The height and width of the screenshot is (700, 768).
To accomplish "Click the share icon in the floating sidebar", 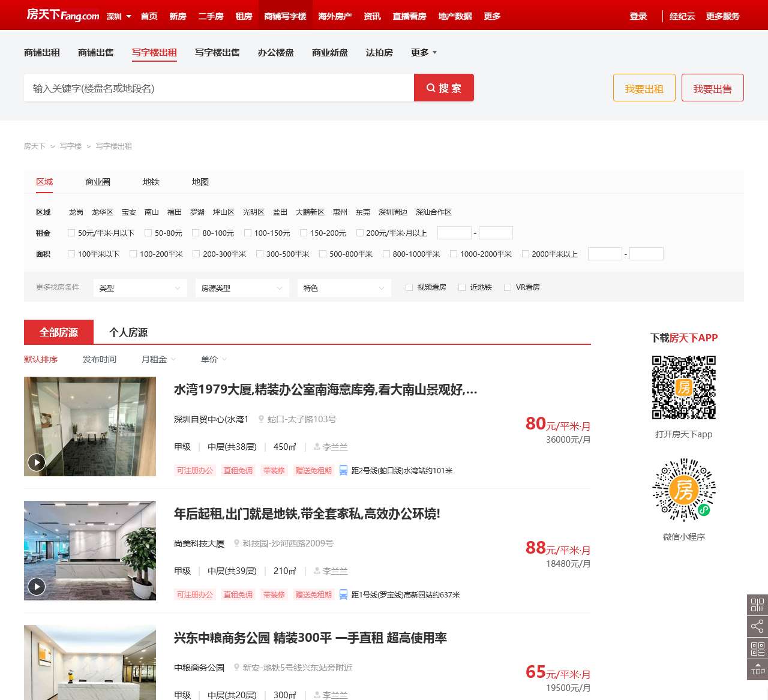I will pyautogui.click(x=757, y=627).
